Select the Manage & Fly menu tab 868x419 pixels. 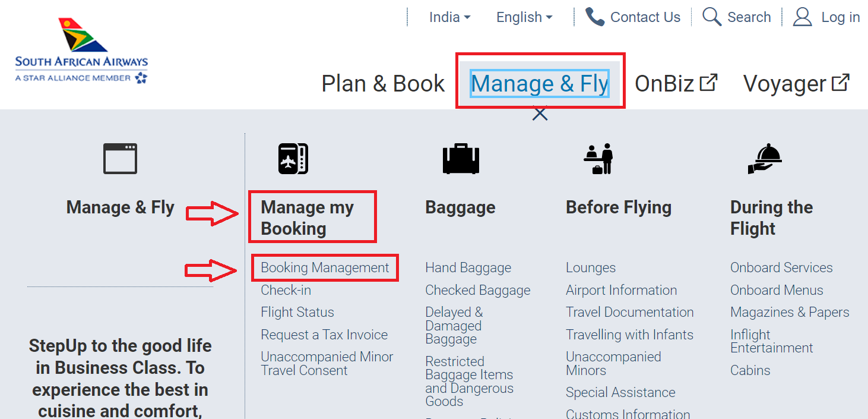pyautogui.click(x=540, y=84)
